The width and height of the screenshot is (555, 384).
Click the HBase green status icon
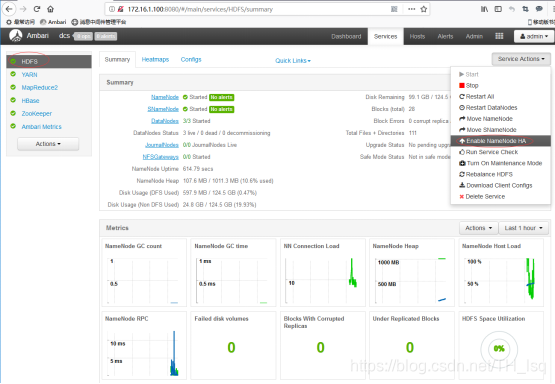click(13, 100)
